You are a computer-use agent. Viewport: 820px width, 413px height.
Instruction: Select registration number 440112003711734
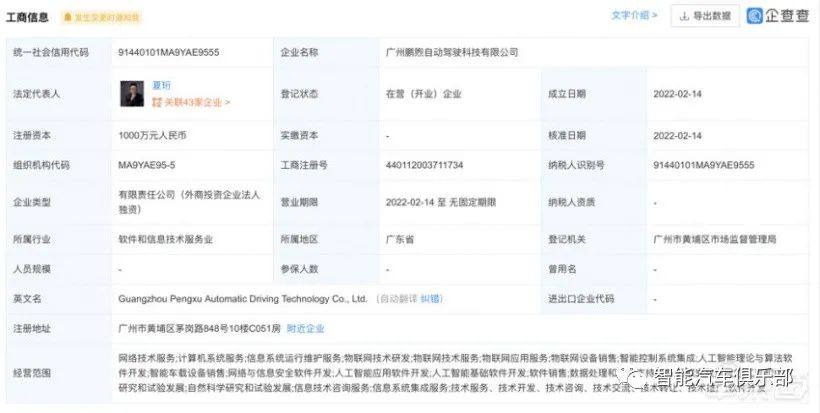tap(425, 165)
